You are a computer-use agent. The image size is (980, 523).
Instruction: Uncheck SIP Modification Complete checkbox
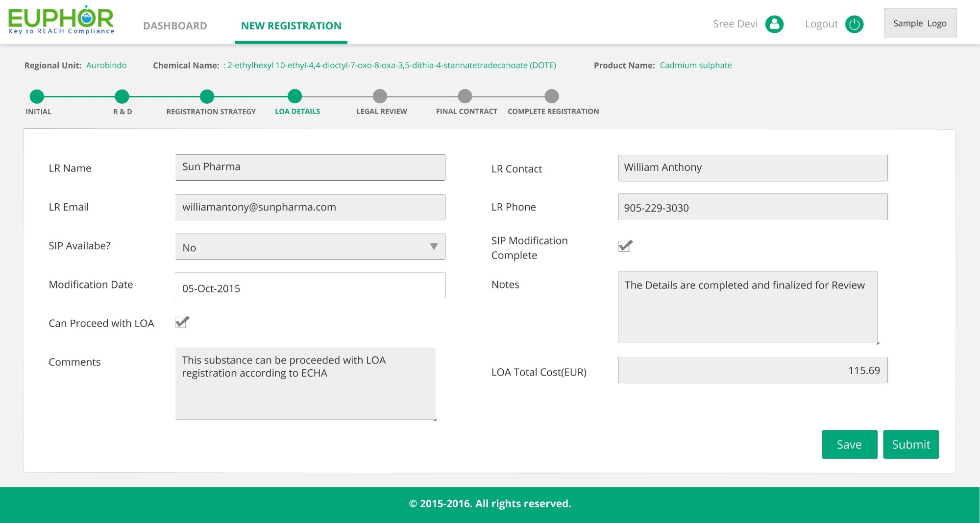[x=625, y=246]
